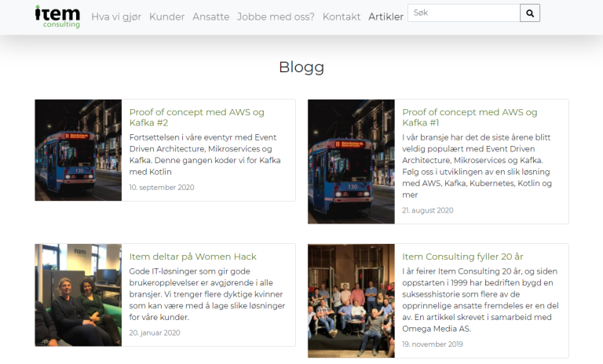Click the tram thumbnail for Kafka #2

[x=78, y=150]
